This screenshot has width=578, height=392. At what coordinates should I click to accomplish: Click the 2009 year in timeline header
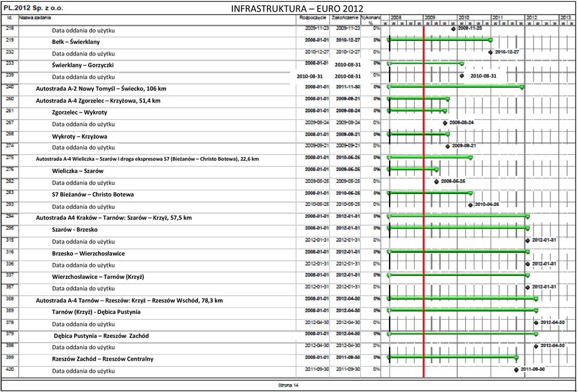tap(430, 17)
